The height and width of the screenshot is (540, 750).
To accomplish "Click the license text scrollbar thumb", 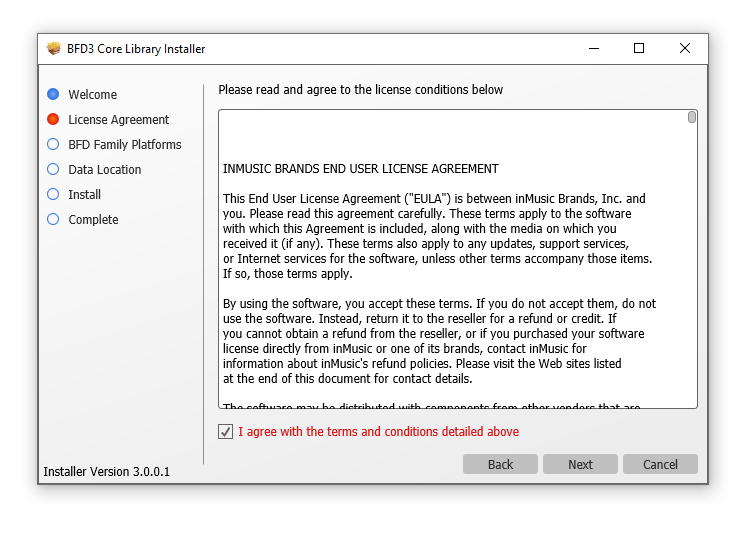I will pyautogui.click(x=692, y=117).
